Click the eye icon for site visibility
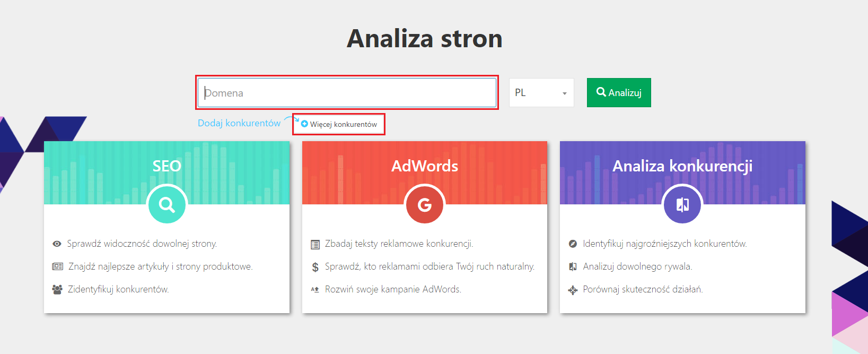The height and width of the screenshot is (354, 868). (x=57, y=244)
